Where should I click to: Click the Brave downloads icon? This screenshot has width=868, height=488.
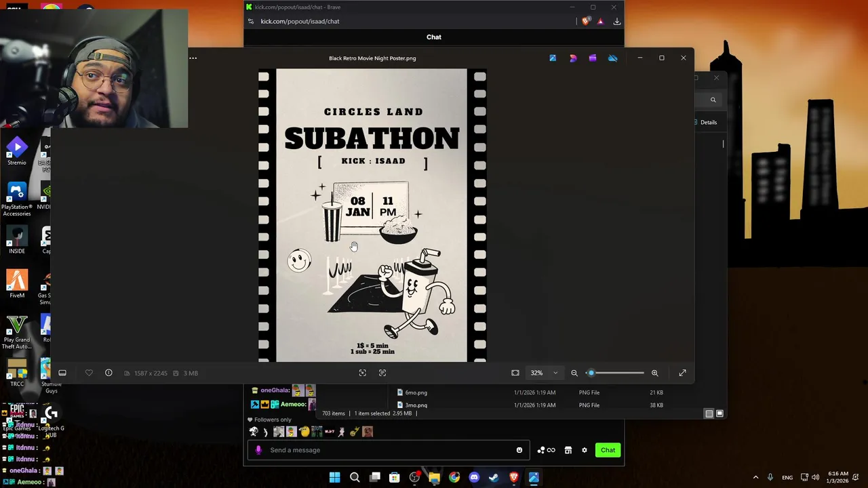pyautogui.click(x=617, y=22)
